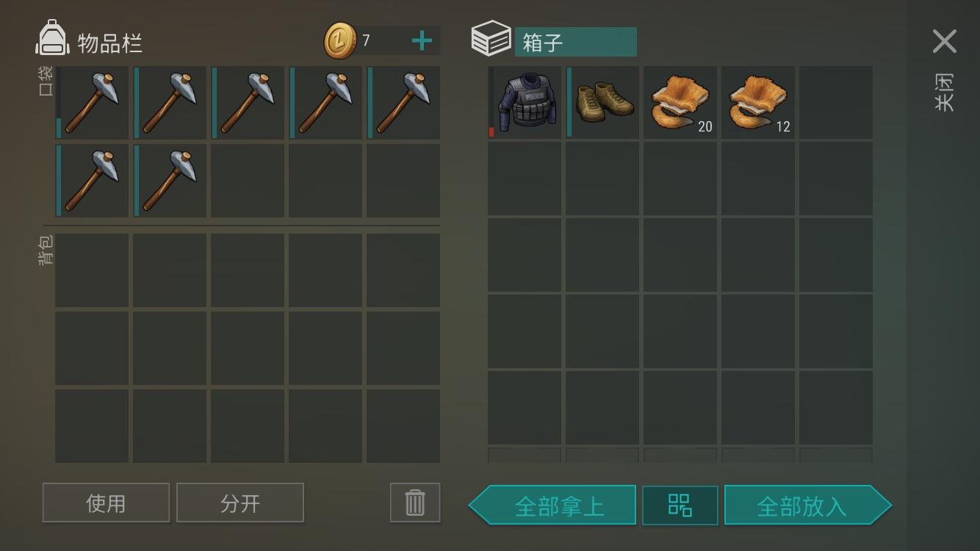Click the backpack inventory icon
Screen dimensions: 980x551
tap(52, 38)
